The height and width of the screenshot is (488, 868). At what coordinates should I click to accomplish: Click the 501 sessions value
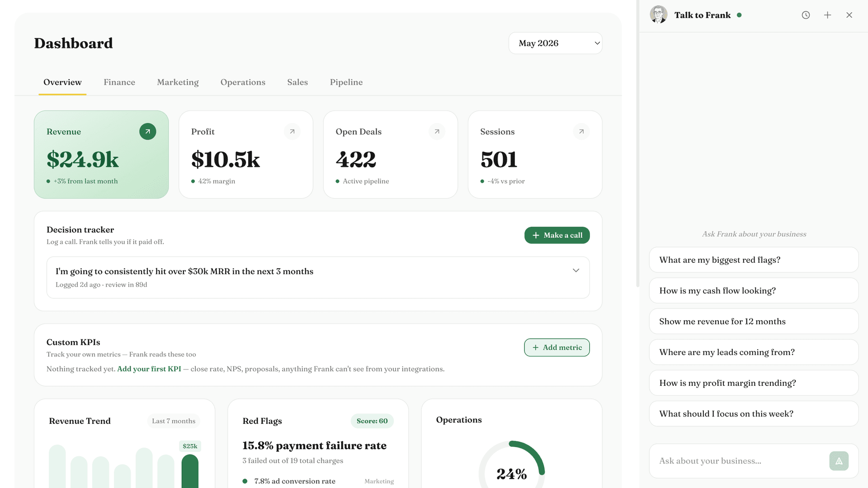point(499,159)
